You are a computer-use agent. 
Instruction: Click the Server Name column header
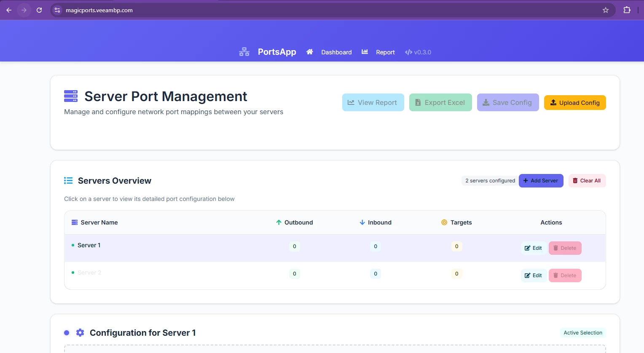[95, 222]
